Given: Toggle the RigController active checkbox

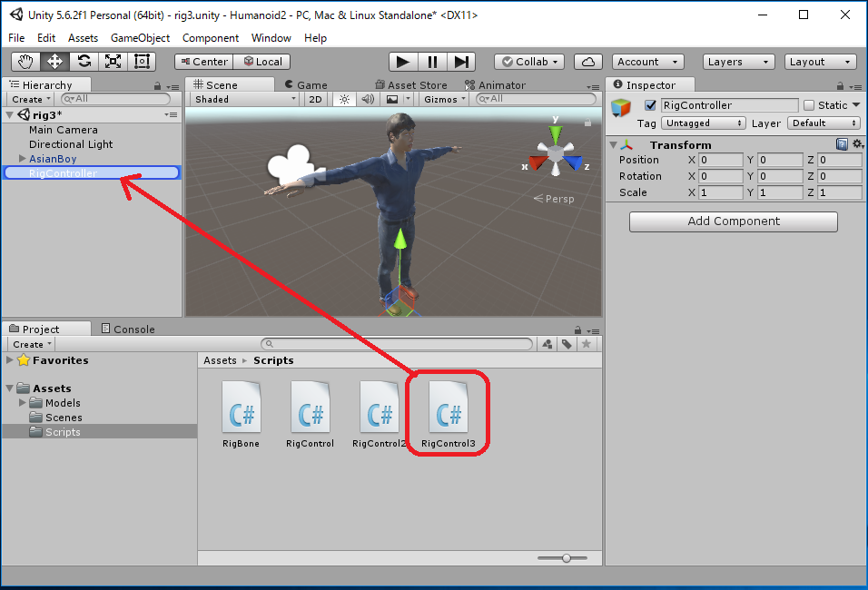Looking at the screenshot, I should [x=650, y=105].
